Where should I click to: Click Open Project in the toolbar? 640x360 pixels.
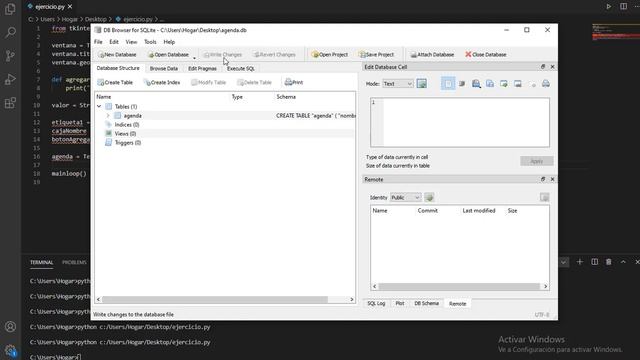pos(329,54)
